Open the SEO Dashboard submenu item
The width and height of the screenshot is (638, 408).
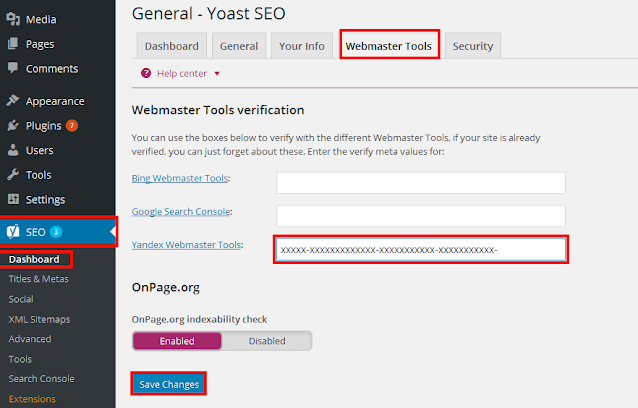34,259
